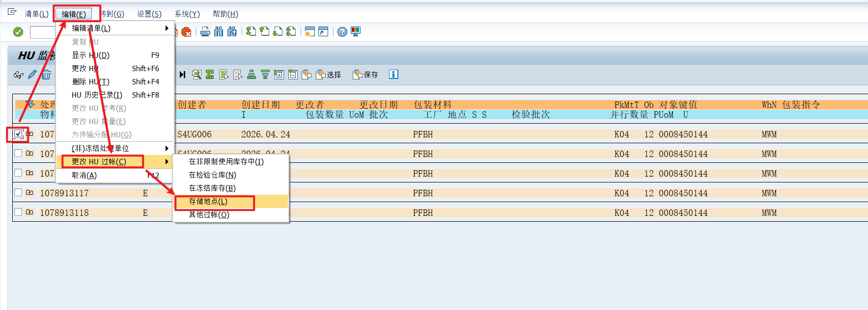
Task: Click the green subtotal list icon
Action: (x=224, y=75)
